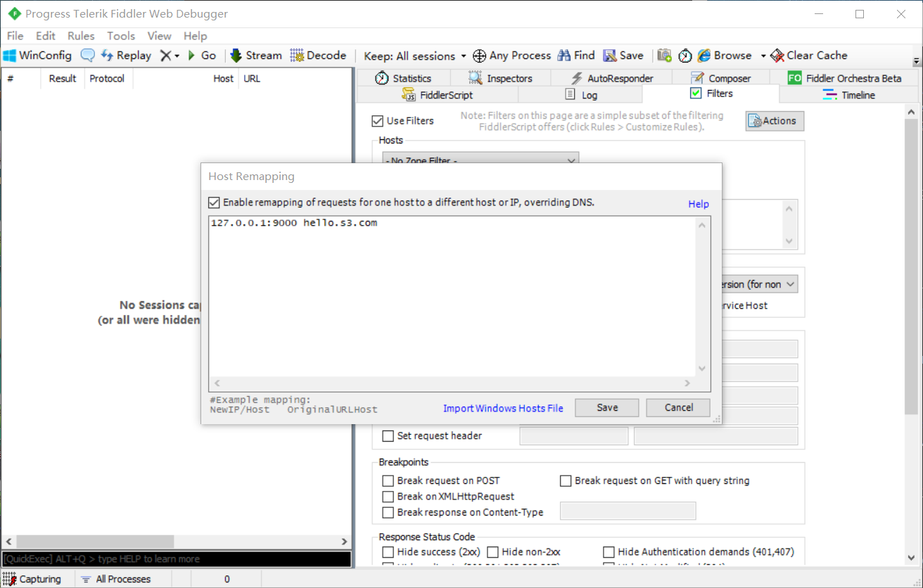Open the Remove X dropdown arrow
923x588 pixels.
coord(177,56)
